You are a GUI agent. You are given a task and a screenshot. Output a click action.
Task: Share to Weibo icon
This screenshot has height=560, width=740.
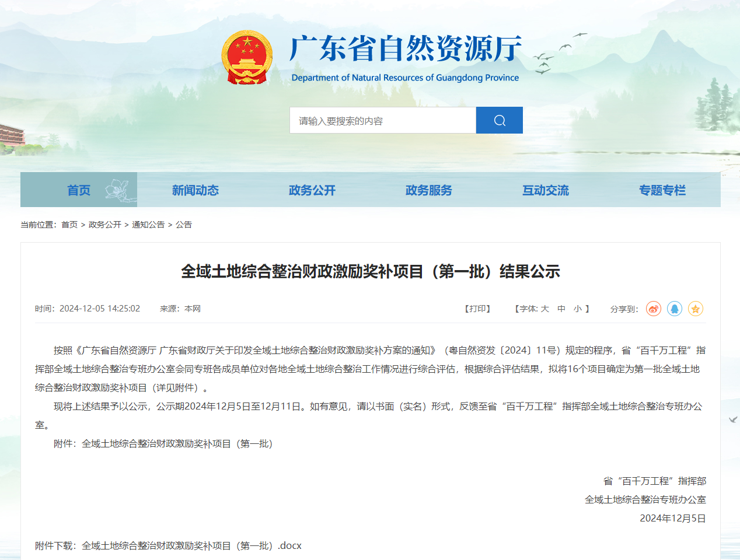(654, 309)
